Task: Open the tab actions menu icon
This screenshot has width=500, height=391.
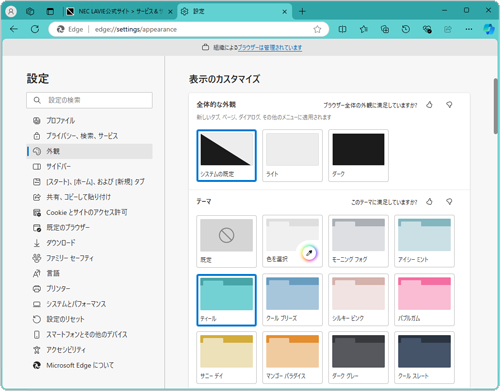Action: (x=50, y=12)
